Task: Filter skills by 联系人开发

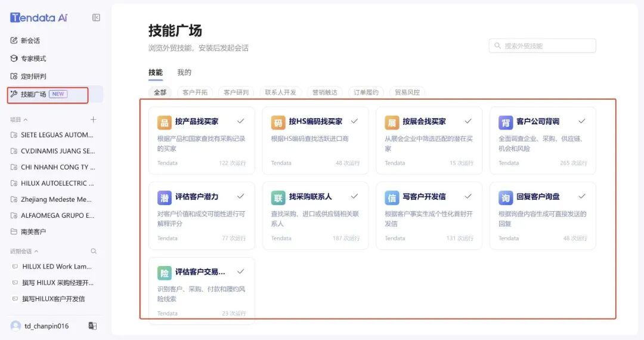Action: click(280, 92)
